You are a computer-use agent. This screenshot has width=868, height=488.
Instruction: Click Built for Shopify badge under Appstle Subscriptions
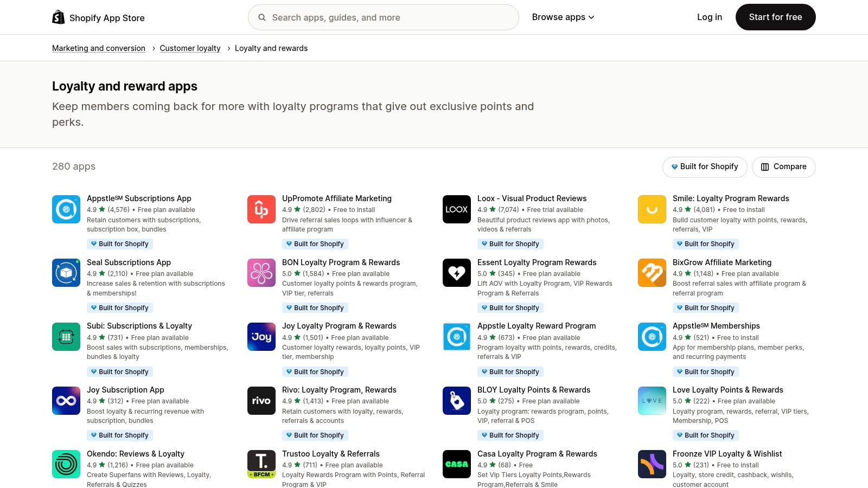pos(120,244)
